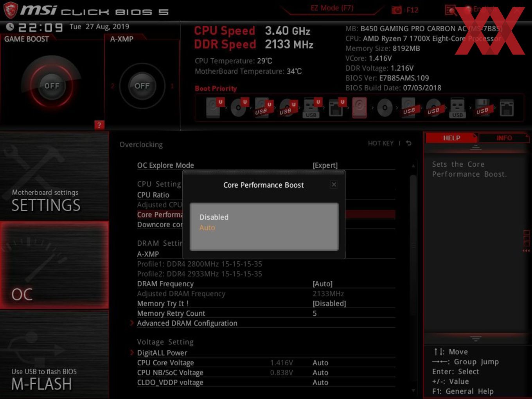The image size is (532, 399).
Task: Click the date Tue 27 Aug, 2019
Action: point(99,27)
